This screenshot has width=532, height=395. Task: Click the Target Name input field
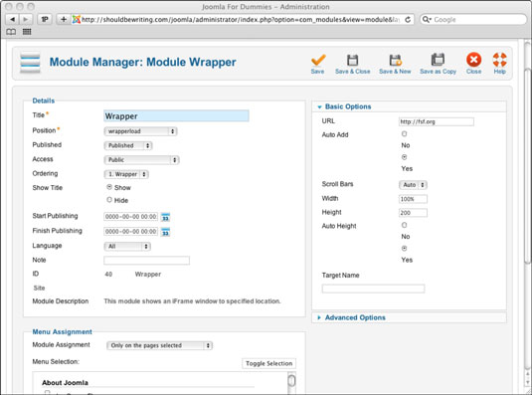[373, 289]
